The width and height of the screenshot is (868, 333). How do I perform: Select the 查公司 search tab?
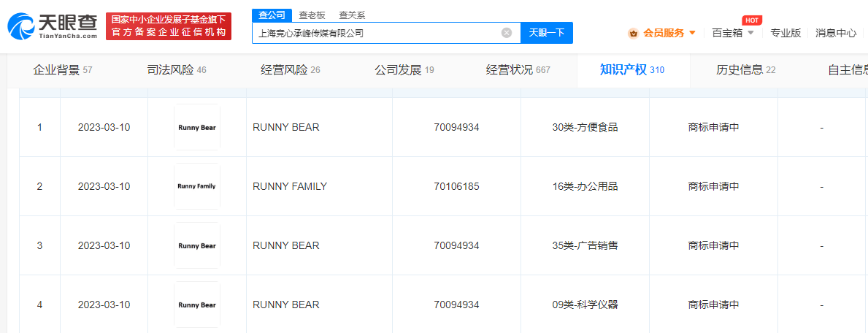click(x=272, y=15)
